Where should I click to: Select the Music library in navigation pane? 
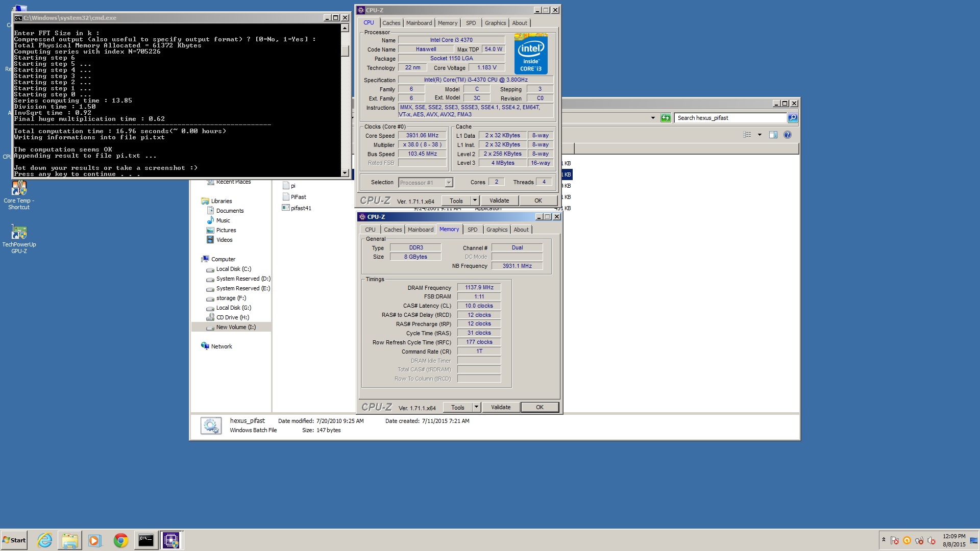(218, 220)
